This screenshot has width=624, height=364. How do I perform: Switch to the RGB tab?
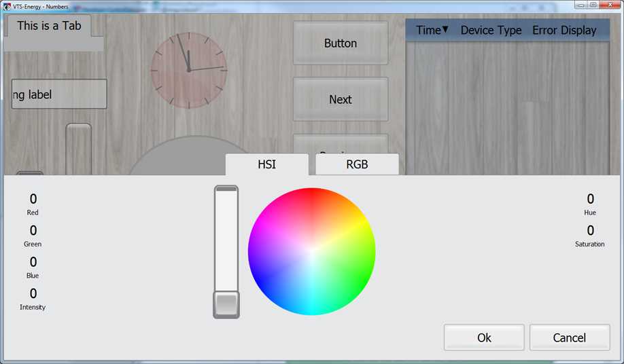click(x=357, y=164)
